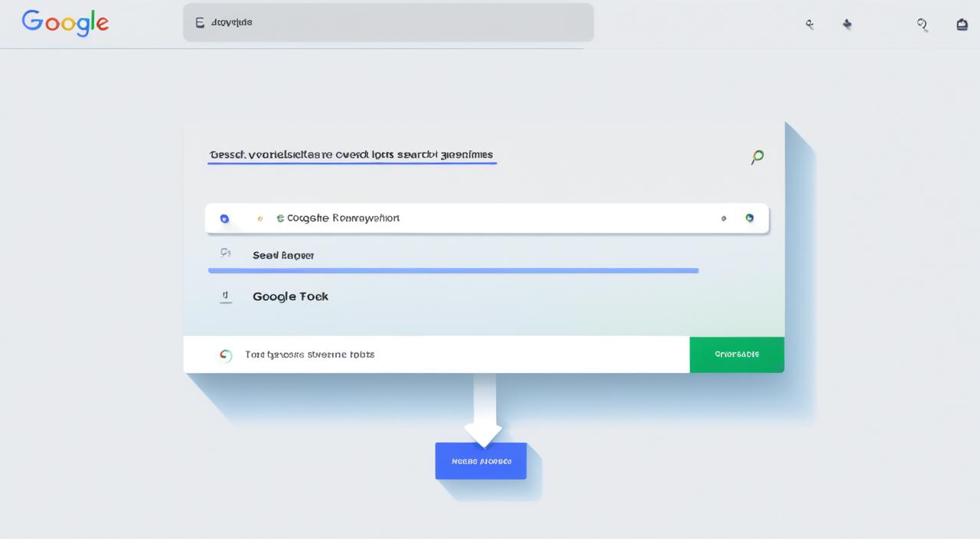The image size is (980, 539).
Task: Click the blue button below the arrow
Action: tap(481, 460)
